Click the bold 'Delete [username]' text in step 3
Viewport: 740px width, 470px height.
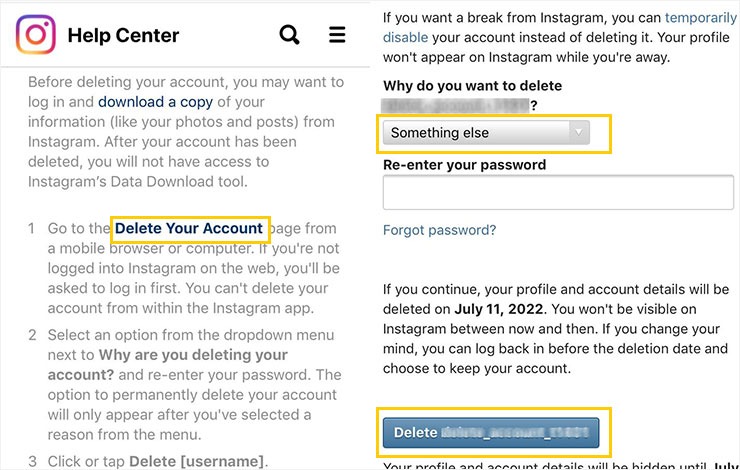click(196, 461)
